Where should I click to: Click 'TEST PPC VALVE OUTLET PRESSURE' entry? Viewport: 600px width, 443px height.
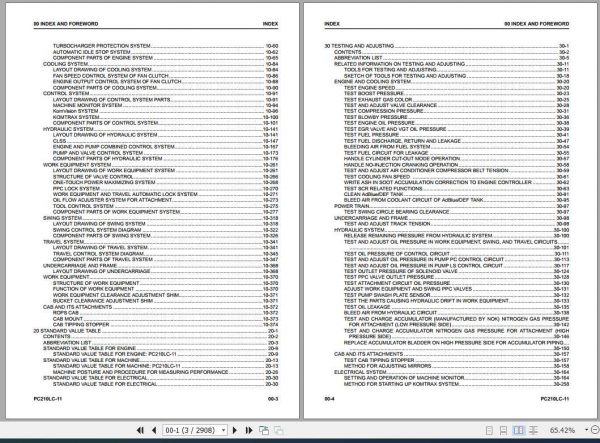(x=389, y=277)
